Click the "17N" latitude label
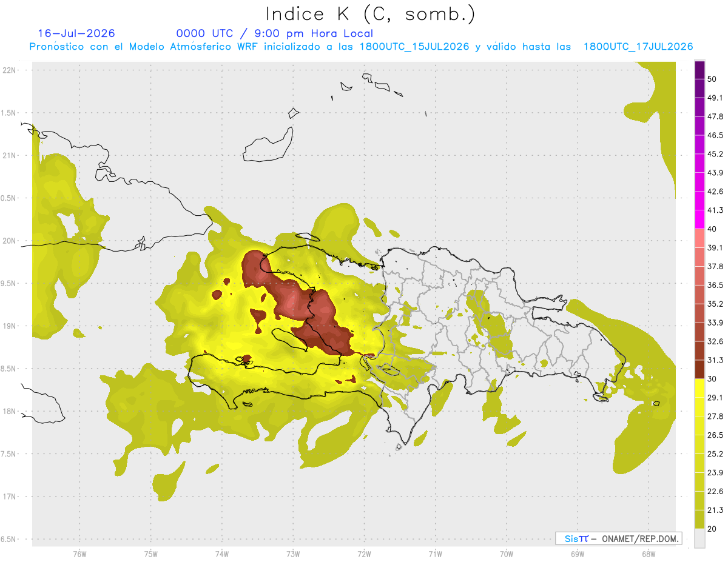The width and height of the screenshot is (728, 562). [10, 497]
